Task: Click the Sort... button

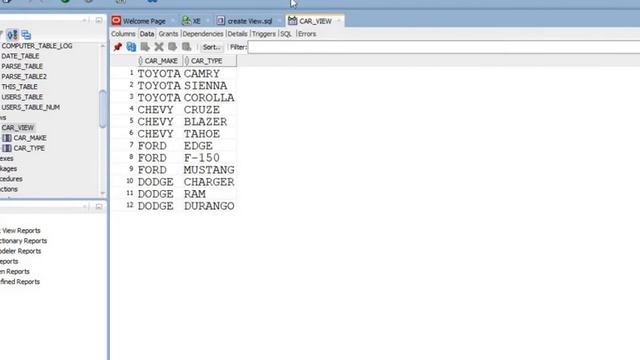Action: click(x=211, y=47)
